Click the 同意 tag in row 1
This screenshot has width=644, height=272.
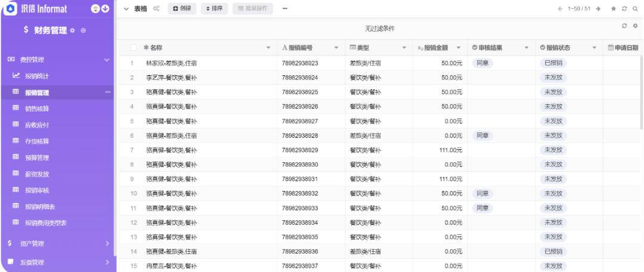click(482, 63)
